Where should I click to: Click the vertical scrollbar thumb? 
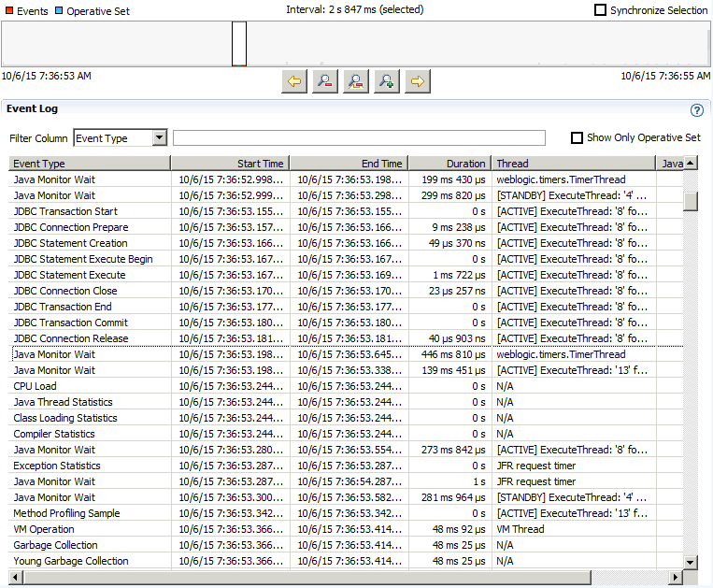[x=691, y=202]
